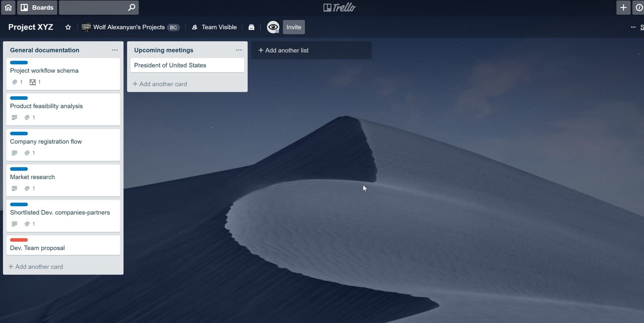Rename board via the Project XYZ title
This screenshot has width=644, height=323.
31,27
